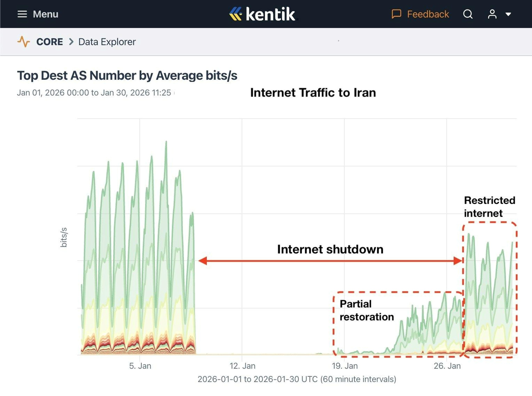Expand the account dropdown caret

pos(509,14)
